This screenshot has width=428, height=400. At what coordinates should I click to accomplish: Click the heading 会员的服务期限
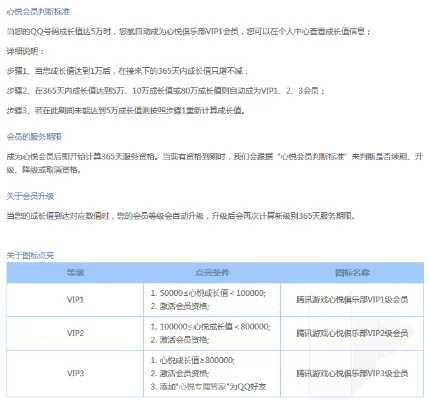(34, 137)
